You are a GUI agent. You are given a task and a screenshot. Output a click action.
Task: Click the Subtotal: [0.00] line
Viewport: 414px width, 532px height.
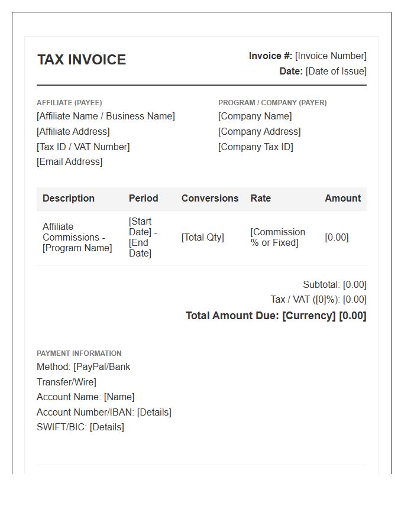335,284
